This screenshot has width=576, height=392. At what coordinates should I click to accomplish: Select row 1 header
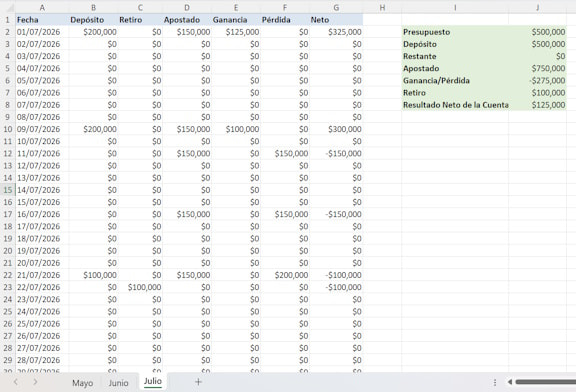tap(8, 20)
